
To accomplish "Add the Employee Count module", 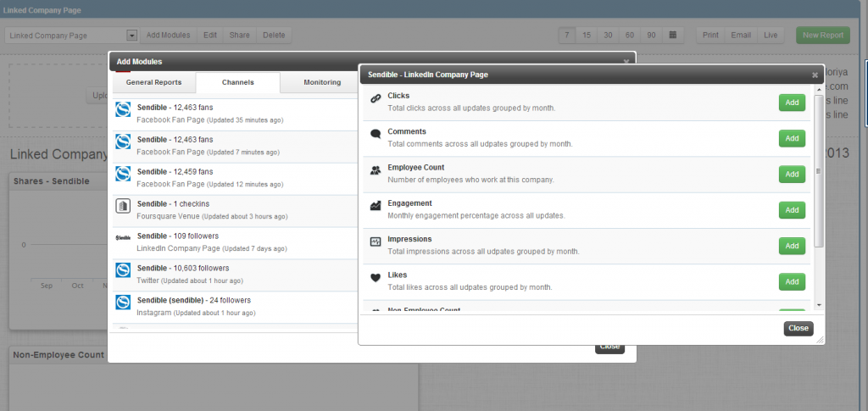I will [x=793, y=175].
